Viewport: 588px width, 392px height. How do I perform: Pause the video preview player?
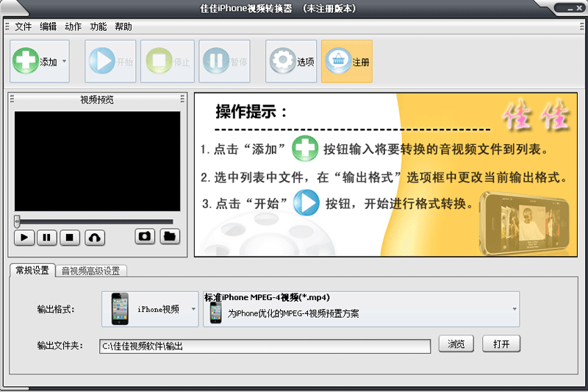pos(47,238)
